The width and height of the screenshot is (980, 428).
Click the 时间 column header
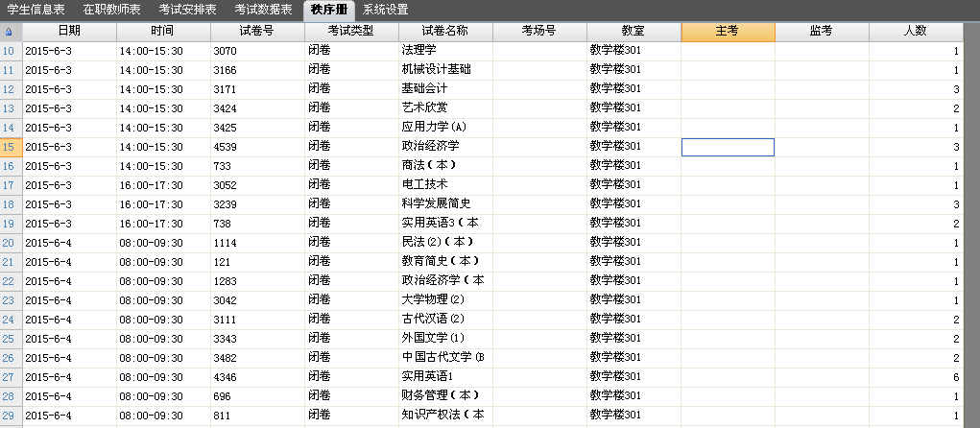point(163,32)
